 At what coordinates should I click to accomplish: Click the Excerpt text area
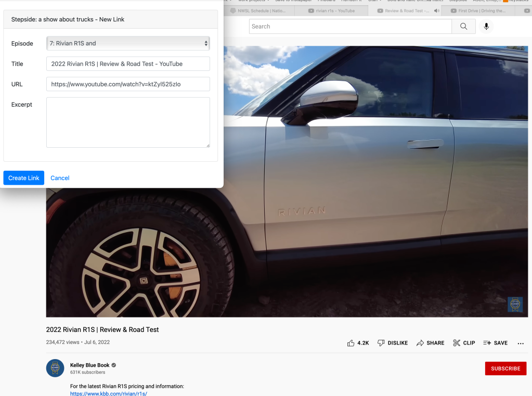pyautogui.click(x=128, y=123)
